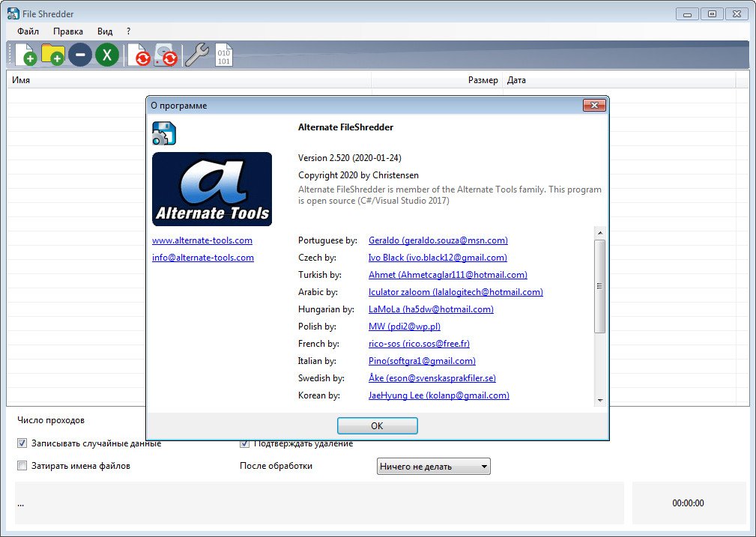
Task: Click Swedish by: label
Action: [321, 378]
